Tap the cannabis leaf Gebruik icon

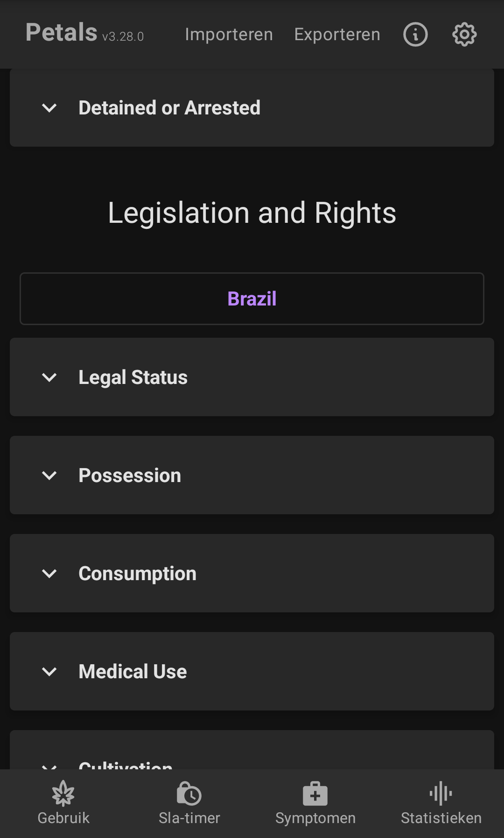(63, 794)
